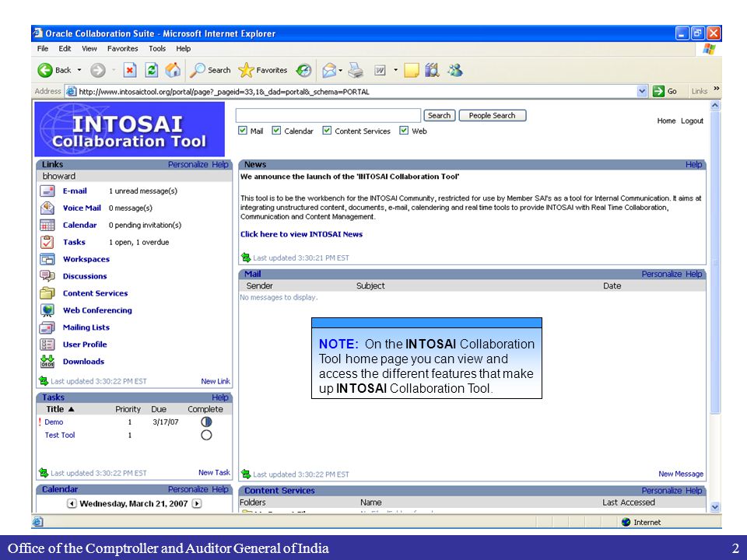Open 'Click here to view INTOSAI News' link
The height and width of the screenshot is (560, 747).
302,234
